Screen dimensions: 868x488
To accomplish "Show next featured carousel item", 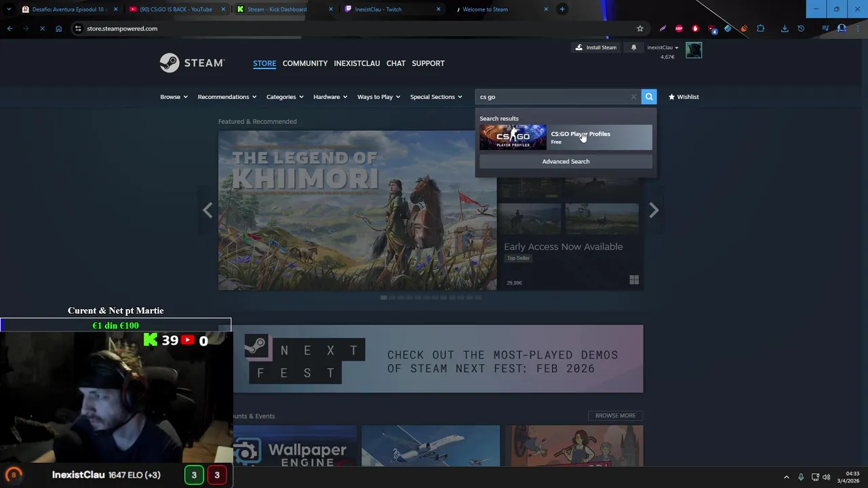I will 654,210.
